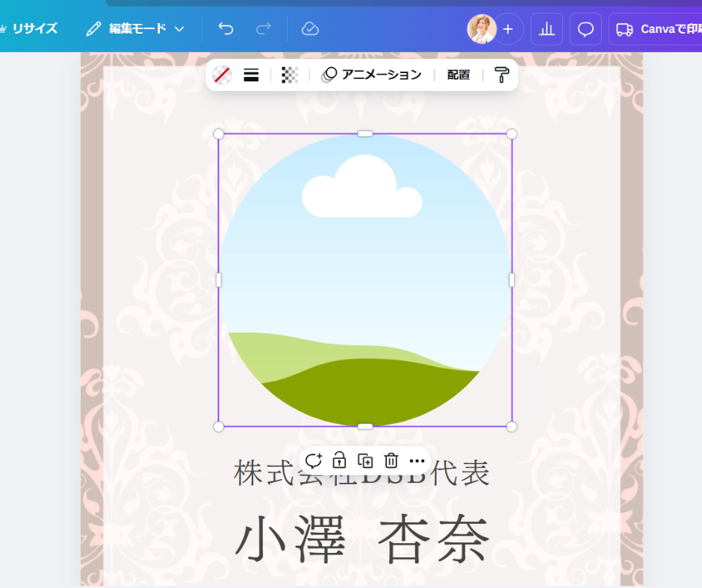
Task: Open the comments speech bubble in header
Action: [x=585, y=29]
